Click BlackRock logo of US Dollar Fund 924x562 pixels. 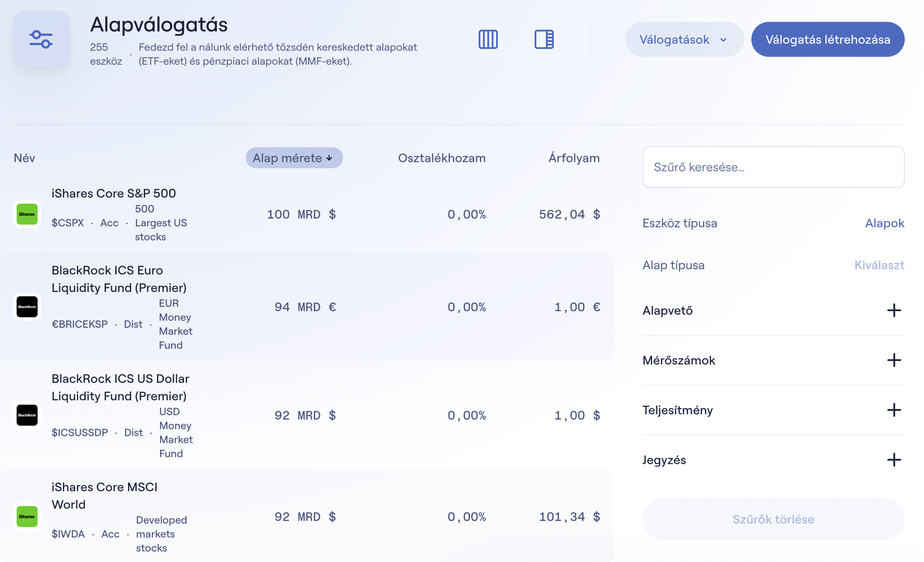pyautogui.click(x=27, y=415)
